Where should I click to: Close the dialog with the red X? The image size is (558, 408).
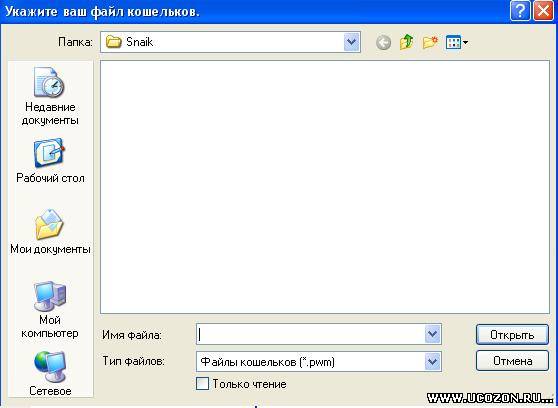[543, 11]
